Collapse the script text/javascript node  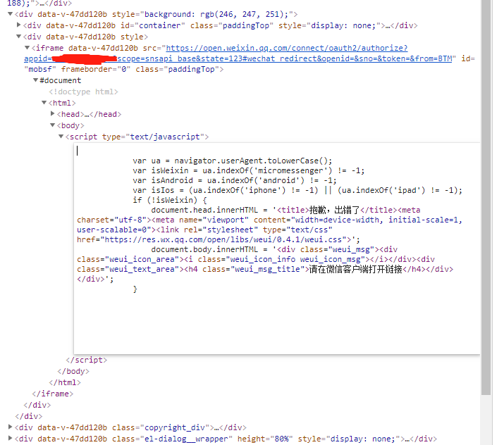[x=61, y=137]
